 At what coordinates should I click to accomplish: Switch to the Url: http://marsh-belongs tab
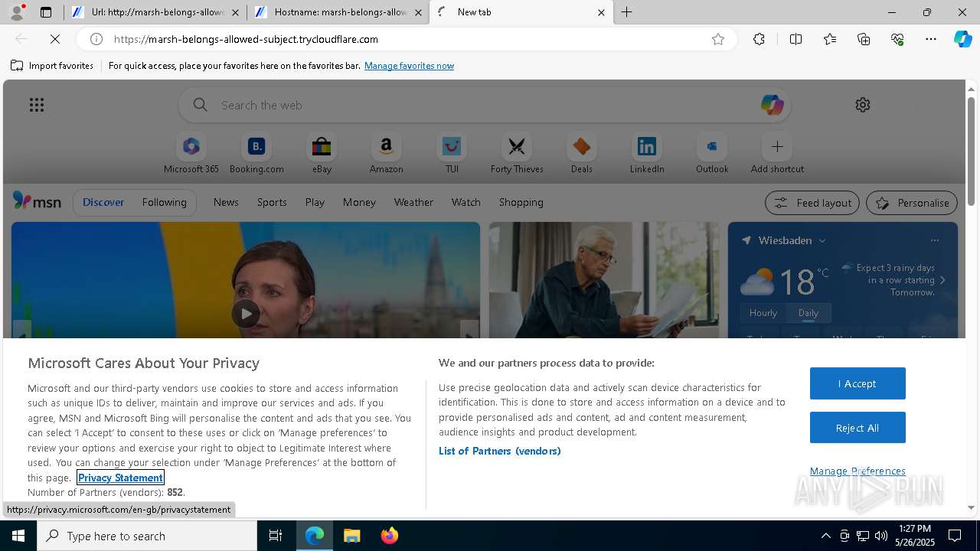pos(155,12)
